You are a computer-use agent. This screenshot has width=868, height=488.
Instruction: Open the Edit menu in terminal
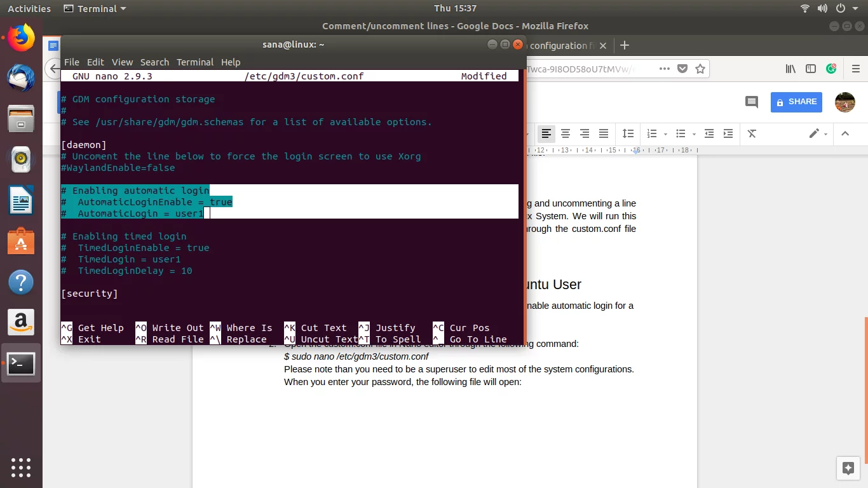pyautogui.click(x=95, y=62)
